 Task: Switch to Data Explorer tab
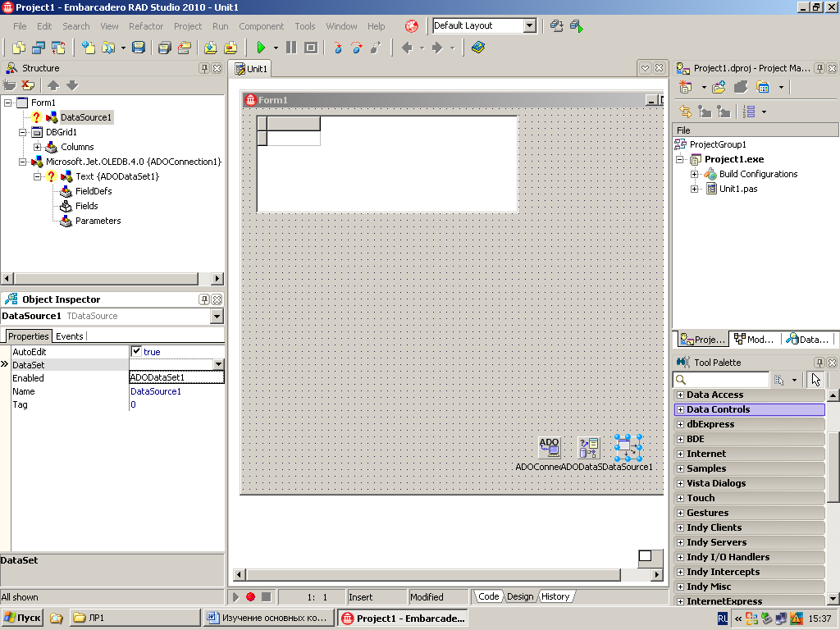click(x=807, y=339)
